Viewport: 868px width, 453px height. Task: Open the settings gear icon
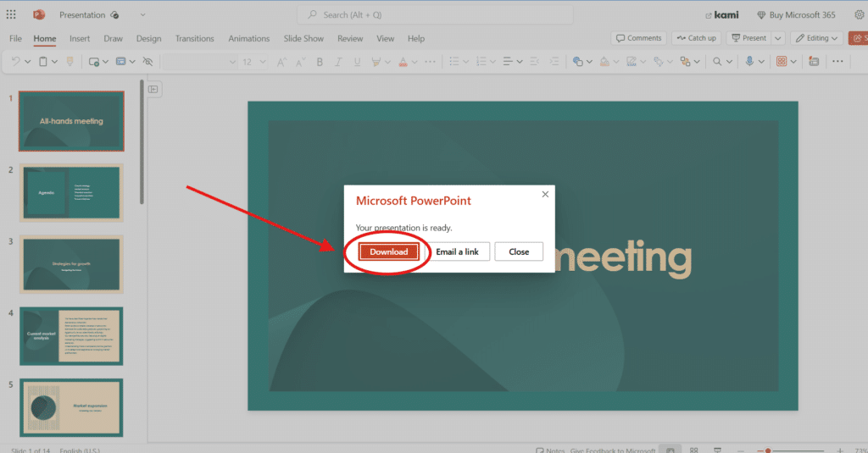click(860, 15)
